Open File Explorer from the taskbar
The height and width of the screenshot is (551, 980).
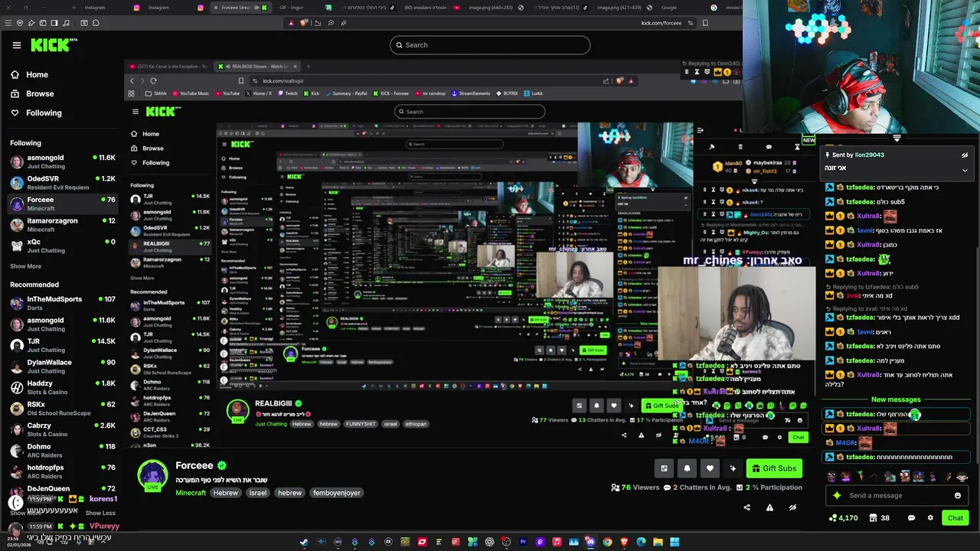(x=658, y=542)
